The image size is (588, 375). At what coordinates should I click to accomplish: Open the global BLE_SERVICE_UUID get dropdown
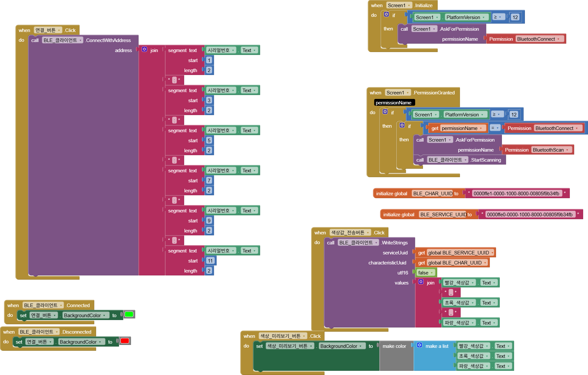461,253
